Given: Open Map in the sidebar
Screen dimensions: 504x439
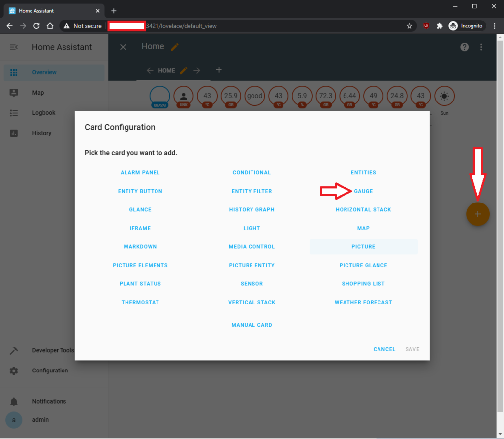Looking at the screenshot, I should tap(54, 93).
